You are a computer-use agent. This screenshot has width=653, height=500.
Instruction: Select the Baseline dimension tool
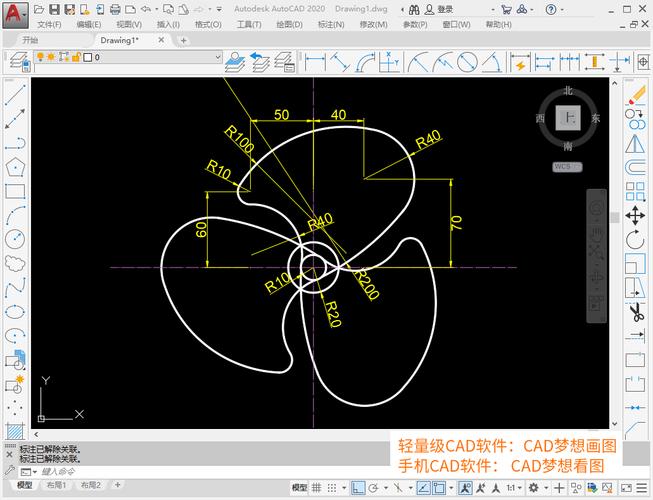pyautogui.click(x=545, y=62)
